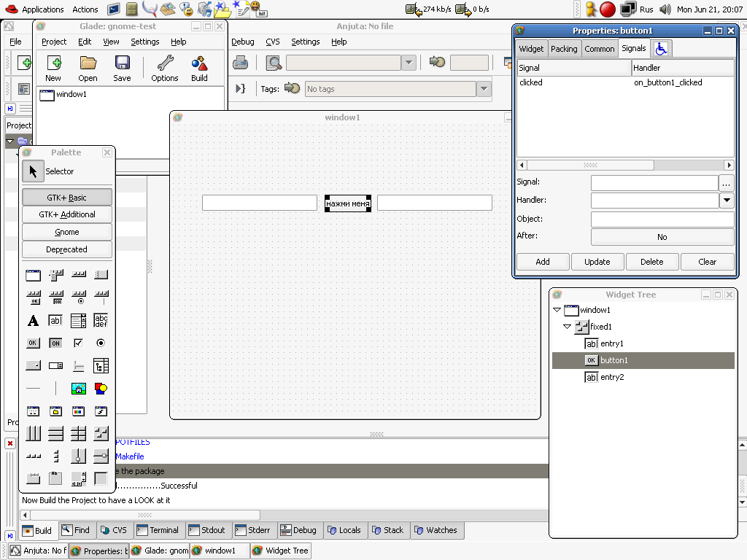Viewport: 747px width, 560px height.
Task: Open the Common tab in Properties
Action: pos(600,49)
